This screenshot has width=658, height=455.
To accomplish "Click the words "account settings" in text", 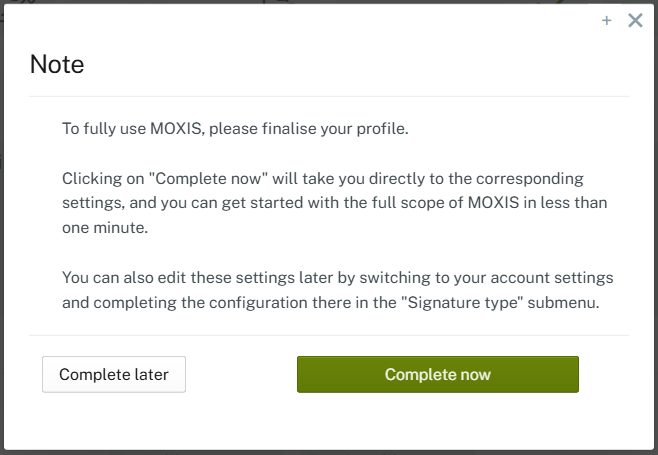I will point(558,276).
